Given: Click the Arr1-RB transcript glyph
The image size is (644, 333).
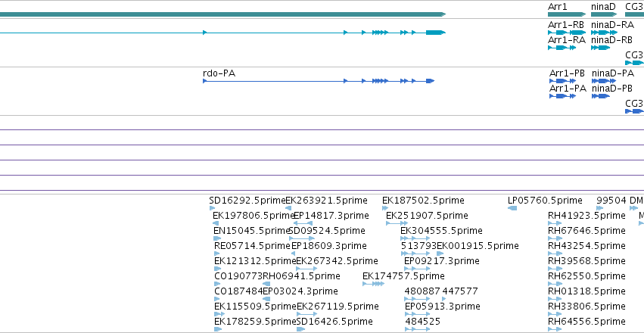Looking at the screenshot, I should tap(567, 33).
